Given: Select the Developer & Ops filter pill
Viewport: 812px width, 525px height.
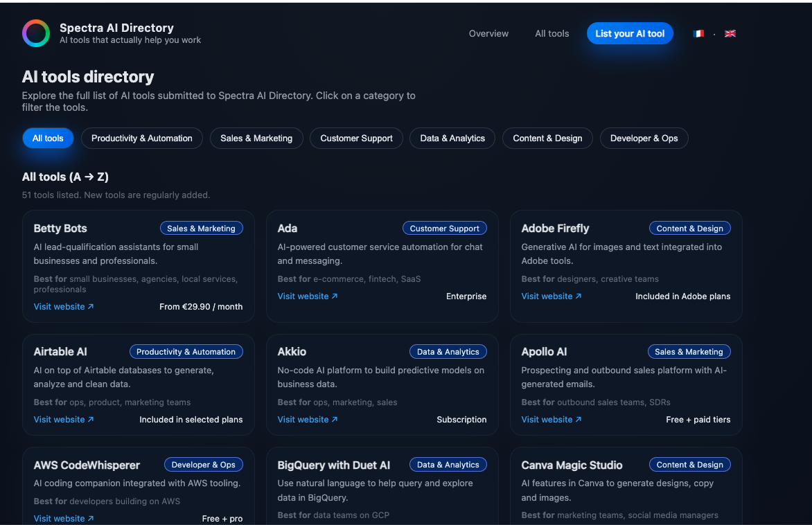Looking at the screenshot, I should (644, 138).
